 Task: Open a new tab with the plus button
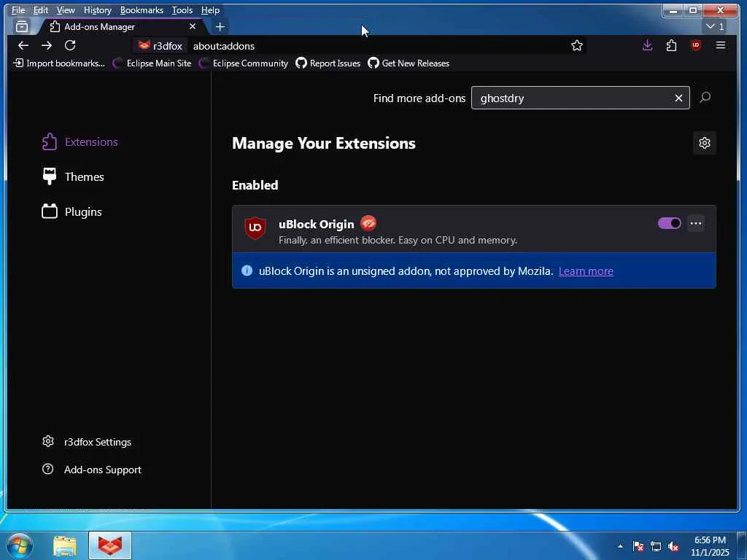pyautogui.click(x=220, y=27)
